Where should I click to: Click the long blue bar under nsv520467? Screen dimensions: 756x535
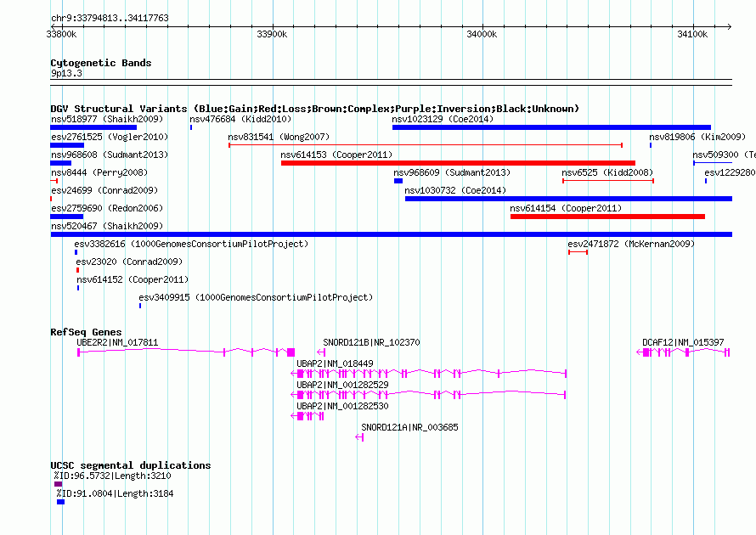(392, 234)
